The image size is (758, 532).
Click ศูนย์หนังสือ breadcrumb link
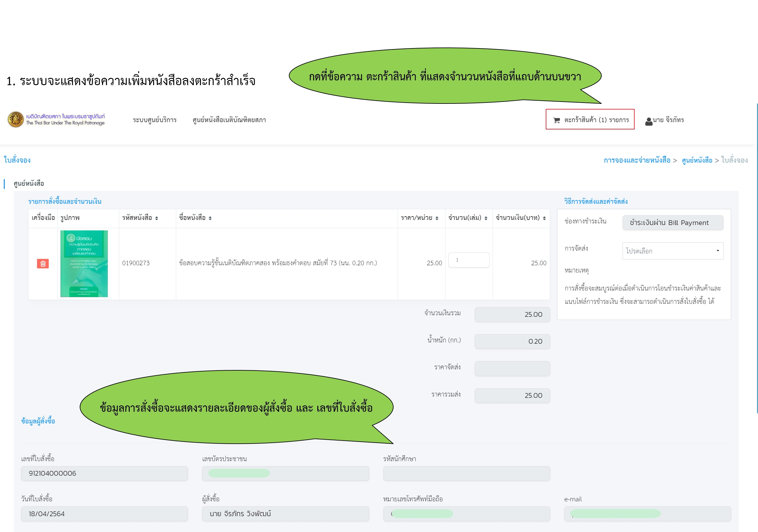pyautogui.click(x=697, y=160)
